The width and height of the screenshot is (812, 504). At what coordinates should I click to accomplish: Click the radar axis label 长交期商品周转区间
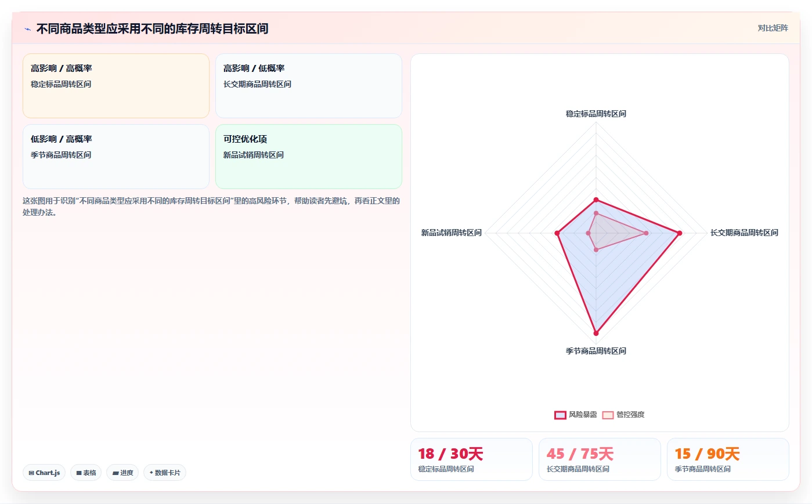coord(744,233)
